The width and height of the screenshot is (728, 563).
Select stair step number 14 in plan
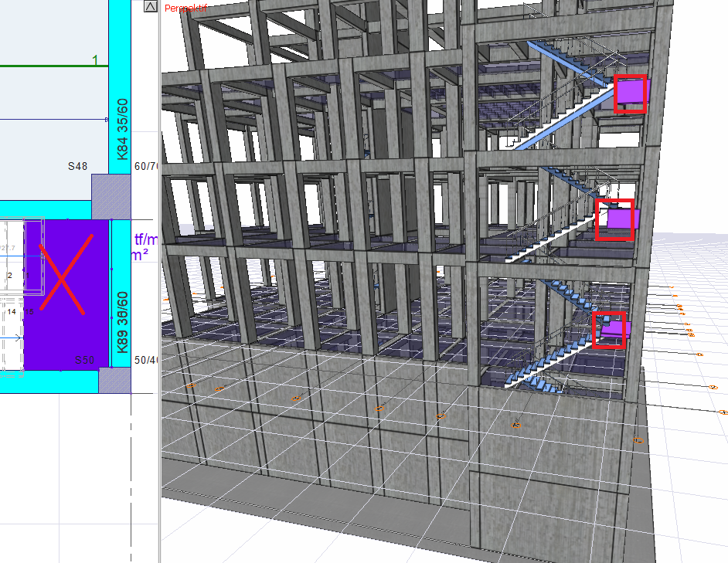coord(12,310)
